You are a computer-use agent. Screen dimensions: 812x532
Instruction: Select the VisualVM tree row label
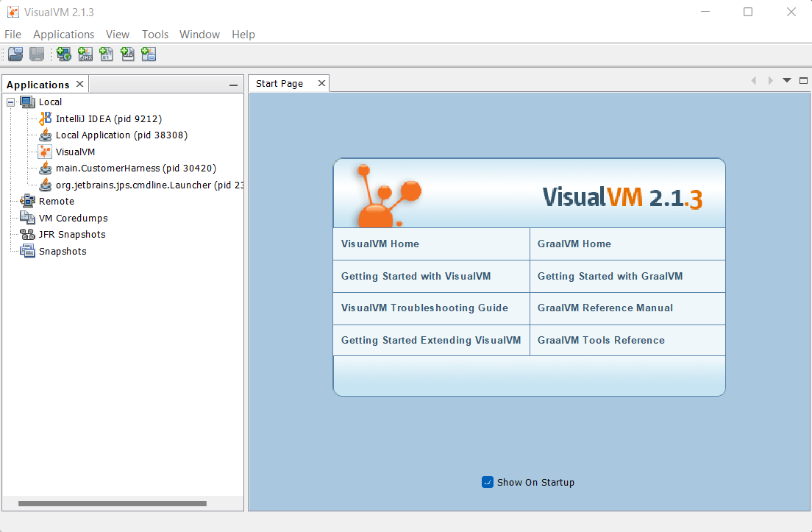pyautogui.click(x=76, y=152)
